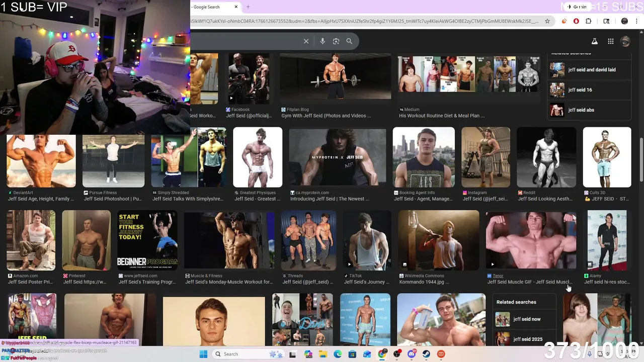Open related search 'jeff seid 2025'
This screenshot has height=362, width=644.
pos(524,339)
